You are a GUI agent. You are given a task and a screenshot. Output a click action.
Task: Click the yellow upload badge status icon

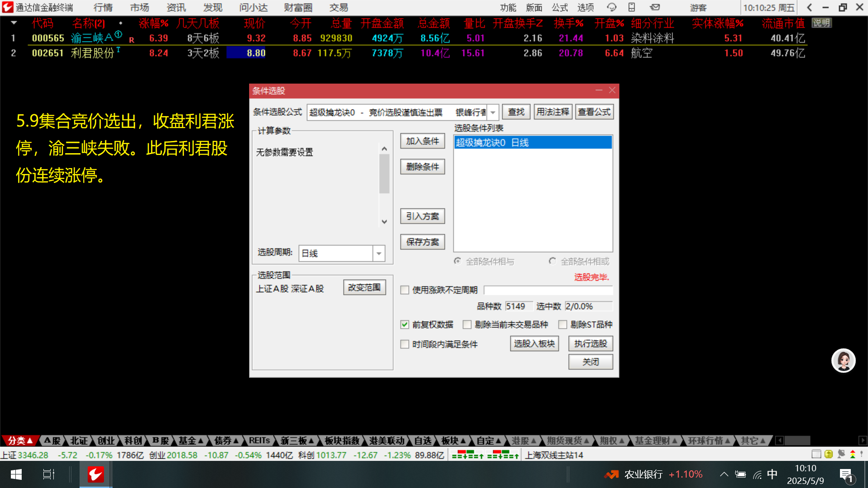point(829,454)
